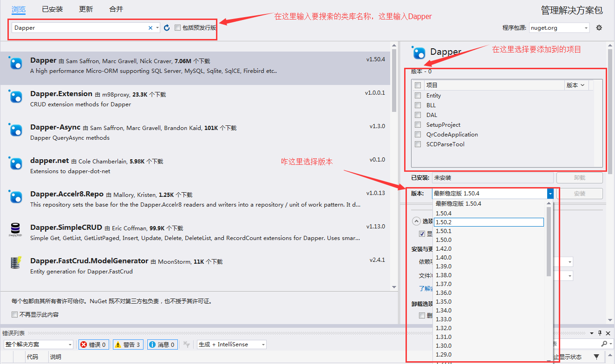This screenshot has height=364, width=615.
Task: Select version 1.50.2 in dropdown list
Action: point(489,222)
